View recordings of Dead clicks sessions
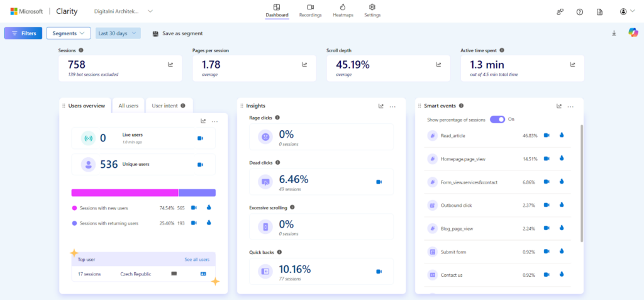Screen dimensions: 644x300 tap(379, 182)
